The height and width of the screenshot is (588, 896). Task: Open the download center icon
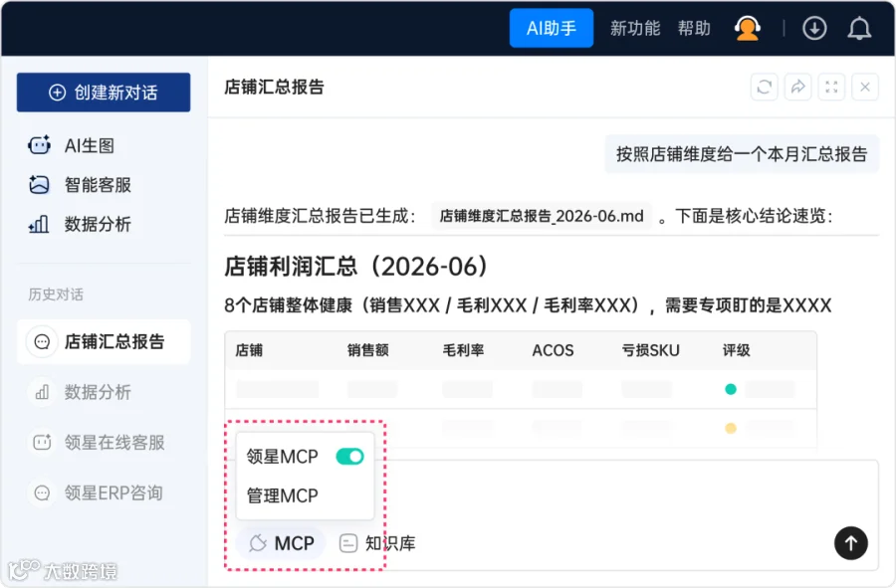tap(814, 28)
